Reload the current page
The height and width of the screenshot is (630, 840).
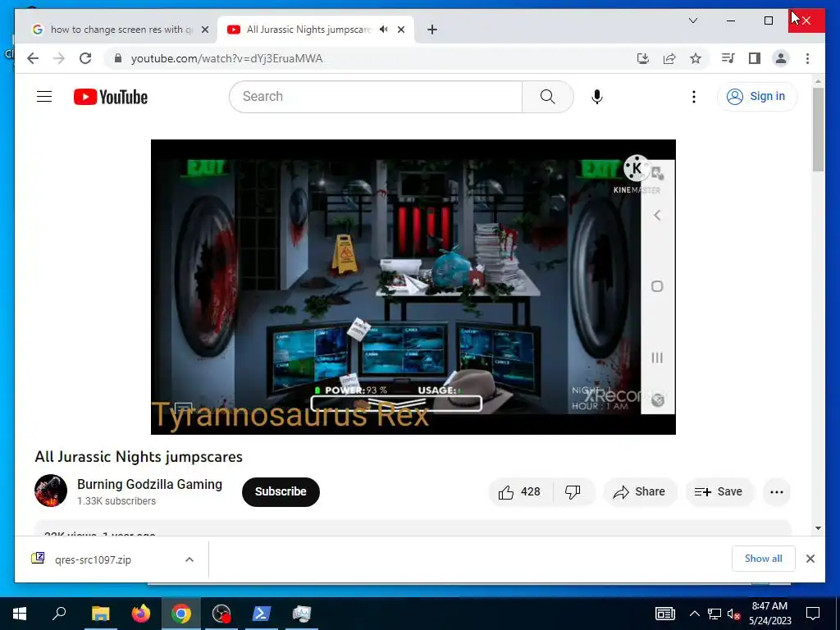[x=85, y=58]
